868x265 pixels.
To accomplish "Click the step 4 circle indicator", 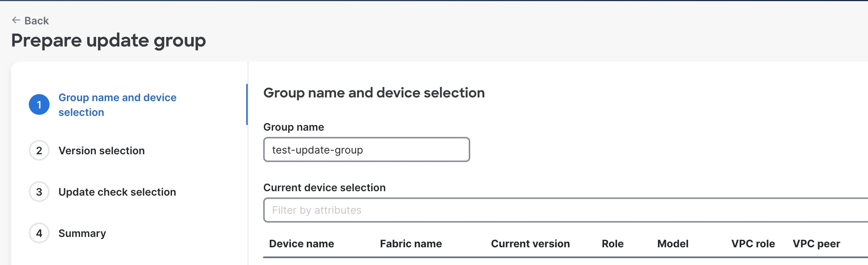I will 39,233.
